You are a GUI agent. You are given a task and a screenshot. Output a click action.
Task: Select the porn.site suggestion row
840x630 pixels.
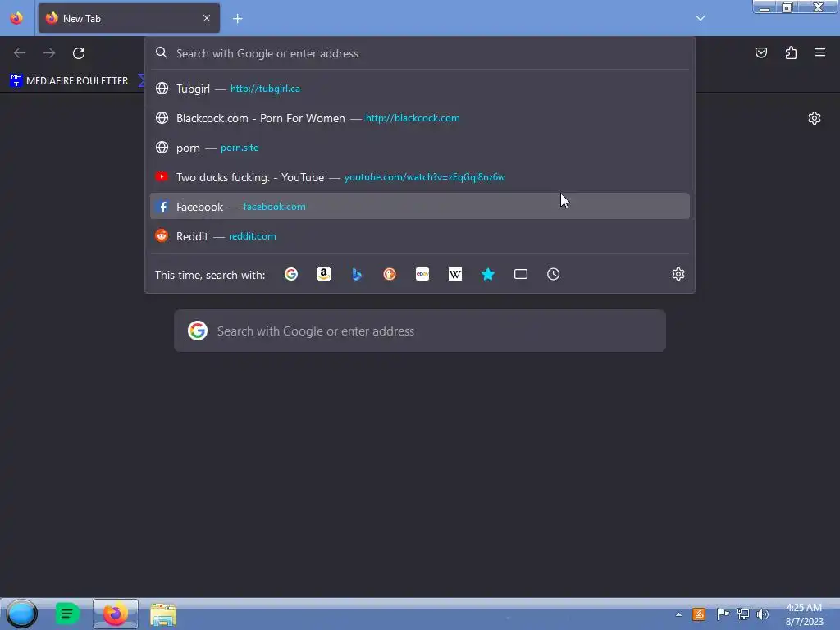[420, 148]
